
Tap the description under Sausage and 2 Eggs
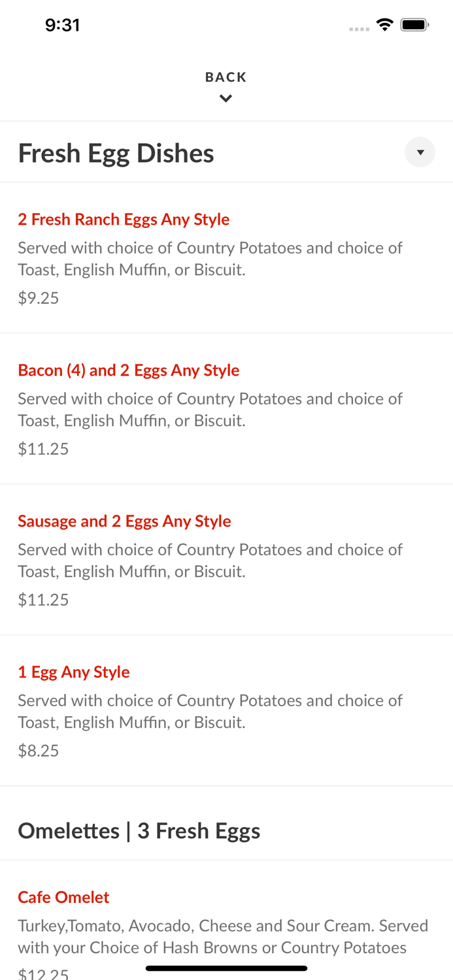point(209,561)
